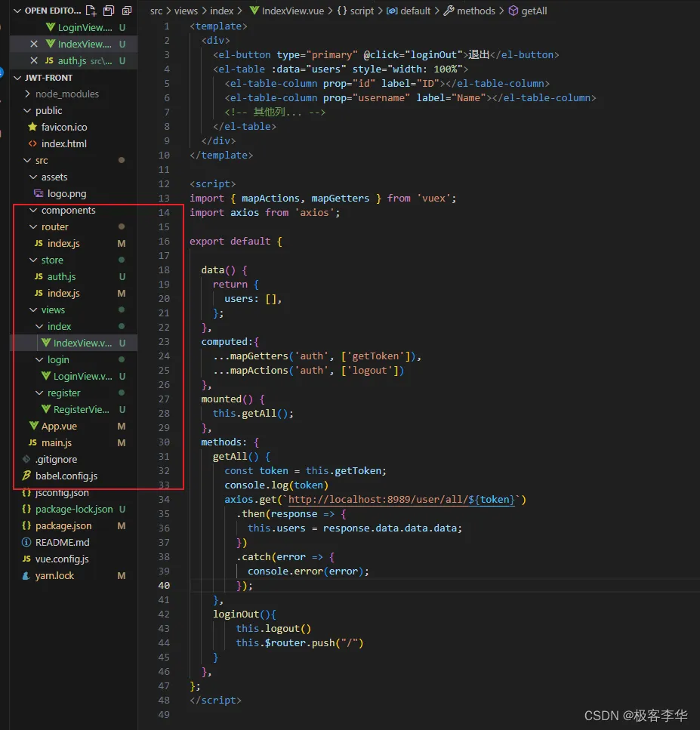Image resolution: width=700 pixels, height=730 pixels.
Task: Open auth.js in the store folder
Action: (61, 276)
